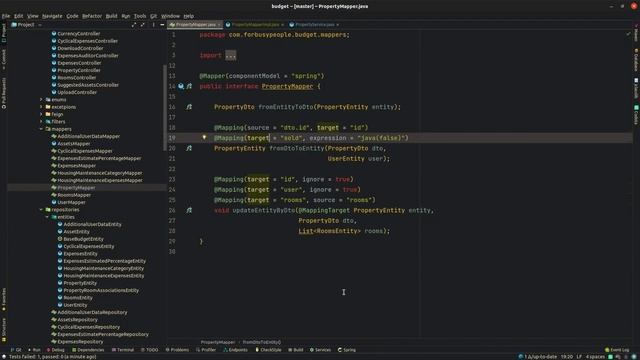Open the Problems tool window

click(177, 350)
